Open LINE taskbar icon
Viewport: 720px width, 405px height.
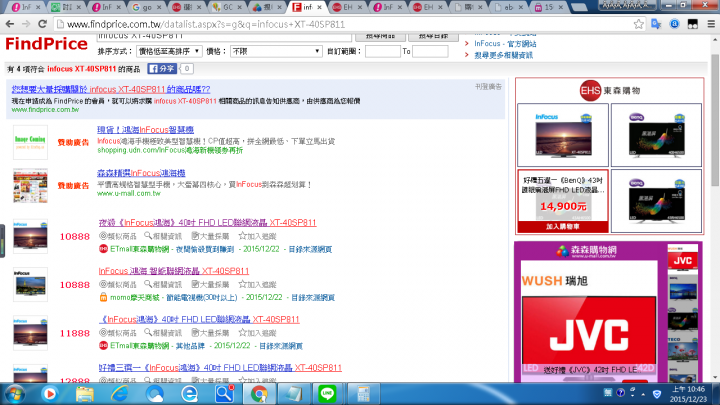(327, 394)
